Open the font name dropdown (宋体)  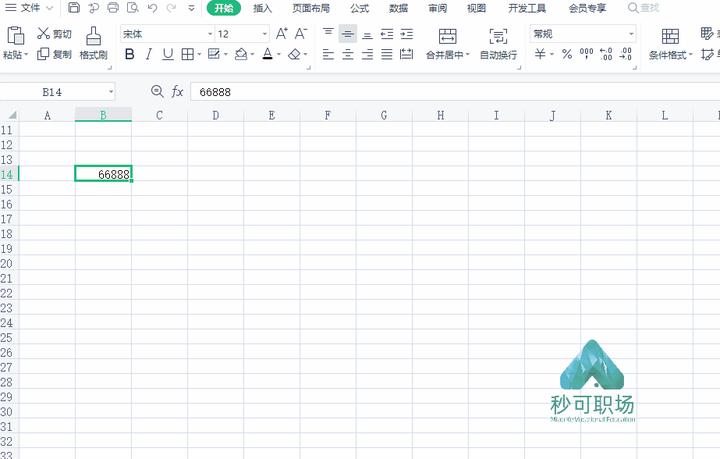167,34
